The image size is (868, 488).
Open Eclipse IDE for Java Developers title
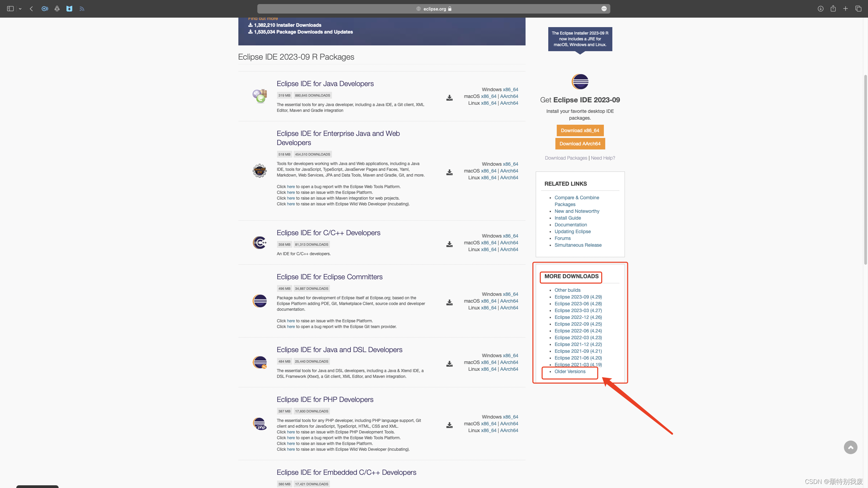point(325,84)
